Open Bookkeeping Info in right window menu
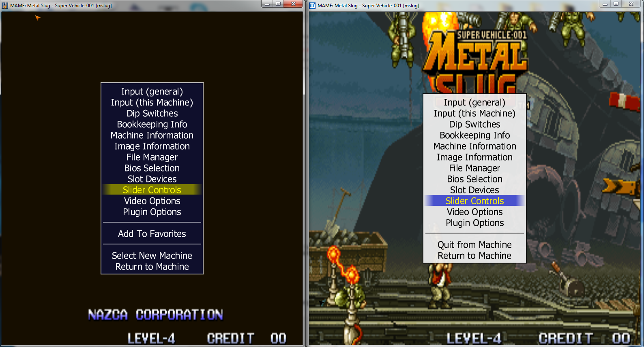The height and width of the screenshot is (347, 644). (474, 135)
